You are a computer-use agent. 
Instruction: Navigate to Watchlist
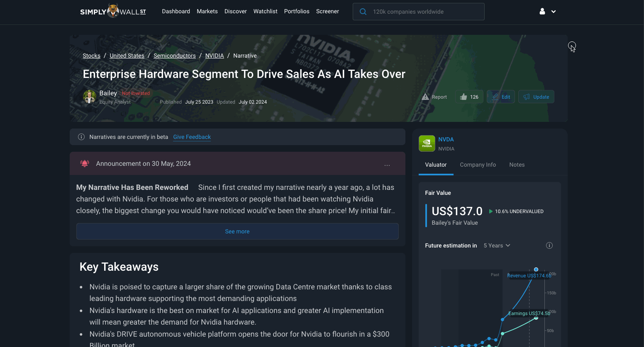pos(266,12)
